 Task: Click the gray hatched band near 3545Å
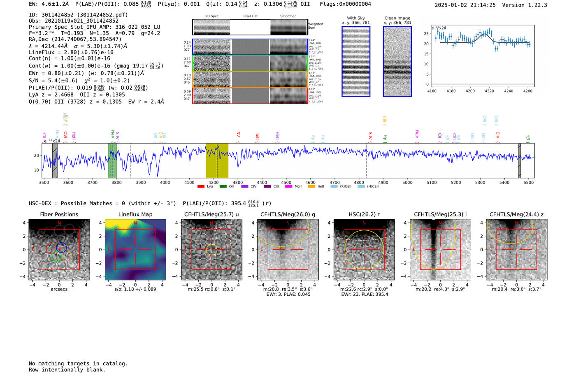pos(55,161)
